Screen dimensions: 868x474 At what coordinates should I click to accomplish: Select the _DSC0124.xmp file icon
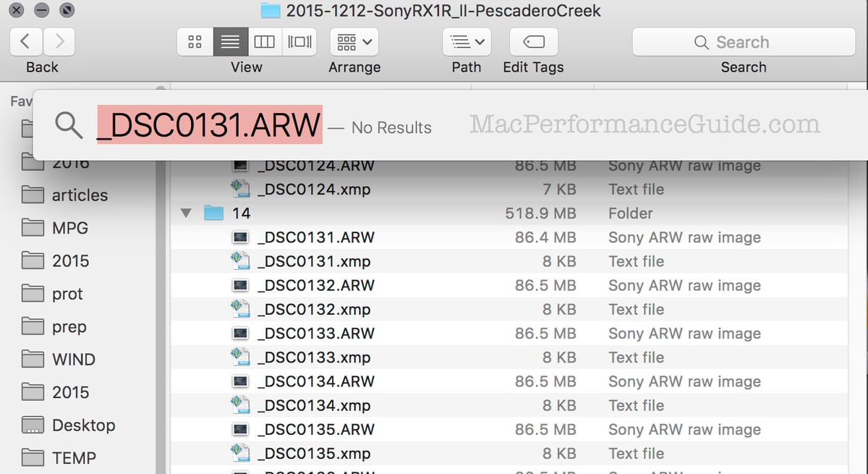pyautogui.click(x=240, y=189)
